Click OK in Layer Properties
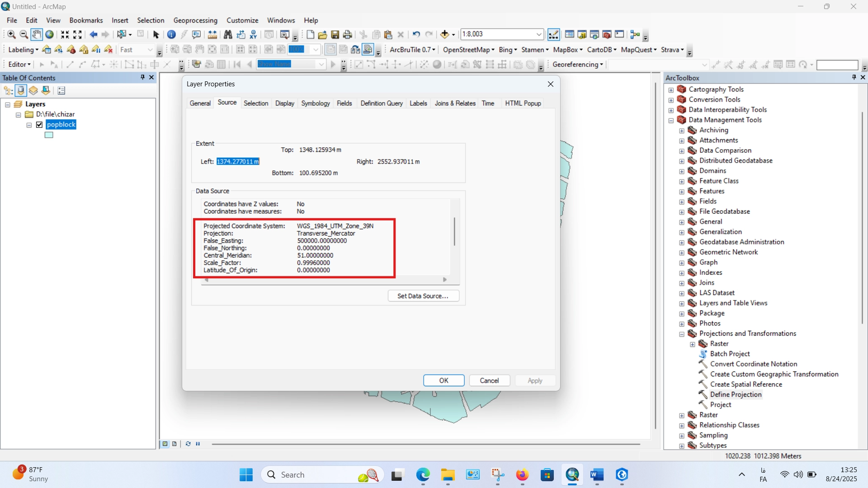The height and width of the screenshot is (488, 868). [x=443, y=380]
